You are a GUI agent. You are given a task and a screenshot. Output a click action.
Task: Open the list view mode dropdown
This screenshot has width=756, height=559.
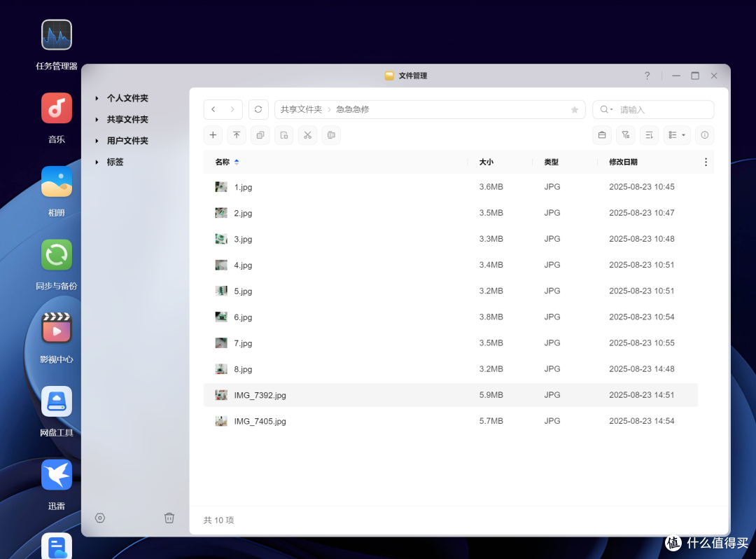[x=677, y=135]
